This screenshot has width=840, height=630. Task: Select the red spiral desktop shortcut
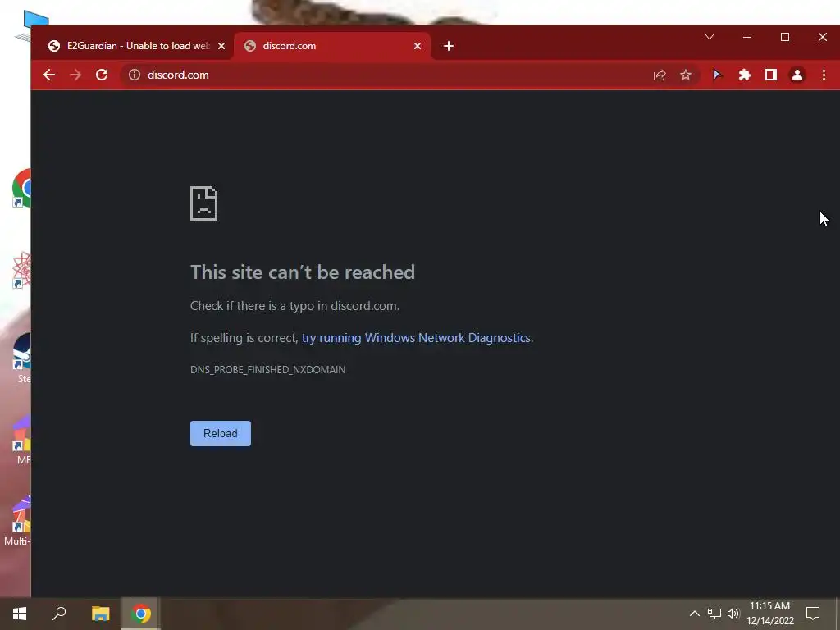pos(21,269)
